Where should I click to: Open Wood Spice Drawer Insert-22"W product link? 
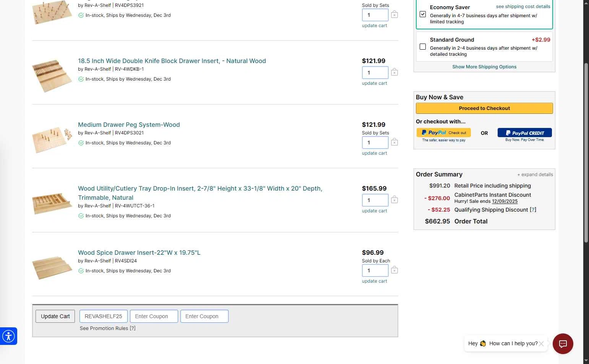click(139, 252)
